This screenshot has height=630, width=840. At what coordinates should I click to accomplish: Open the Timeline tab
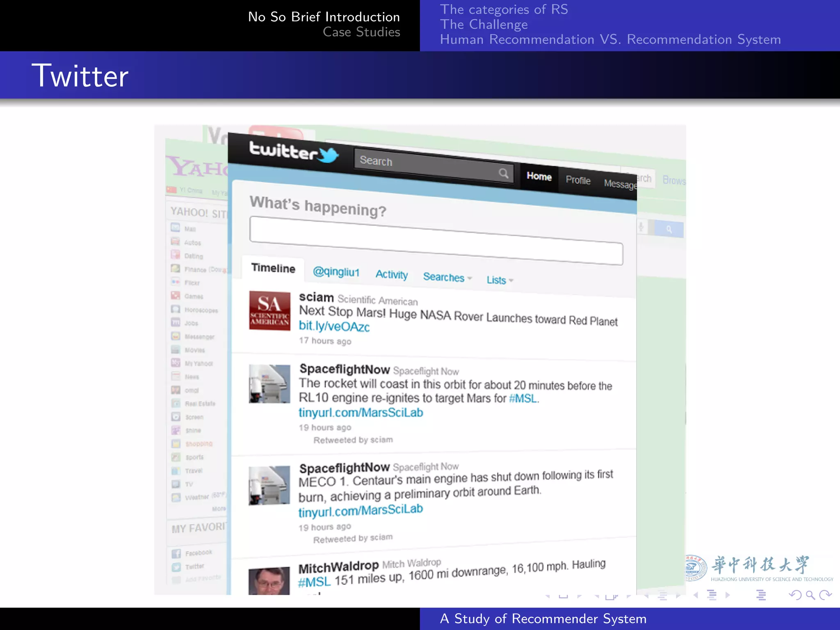[x=273, y=268]
